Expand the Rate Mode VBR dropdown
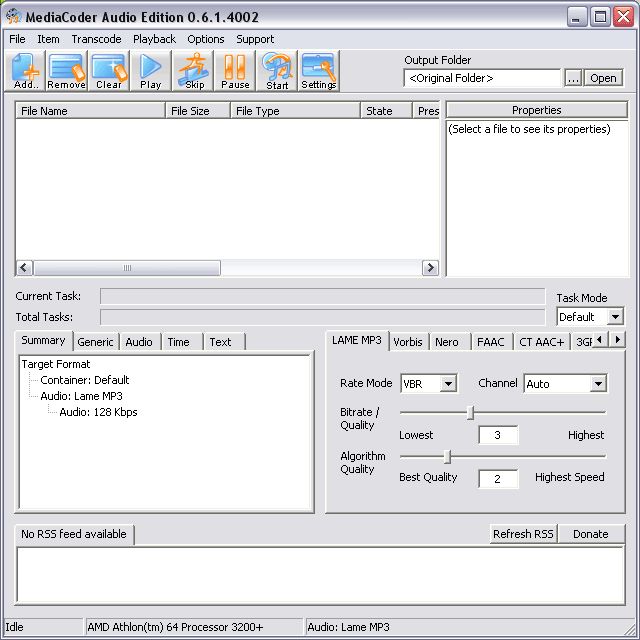Screen dimensions: 640x640 pos(448,384)
